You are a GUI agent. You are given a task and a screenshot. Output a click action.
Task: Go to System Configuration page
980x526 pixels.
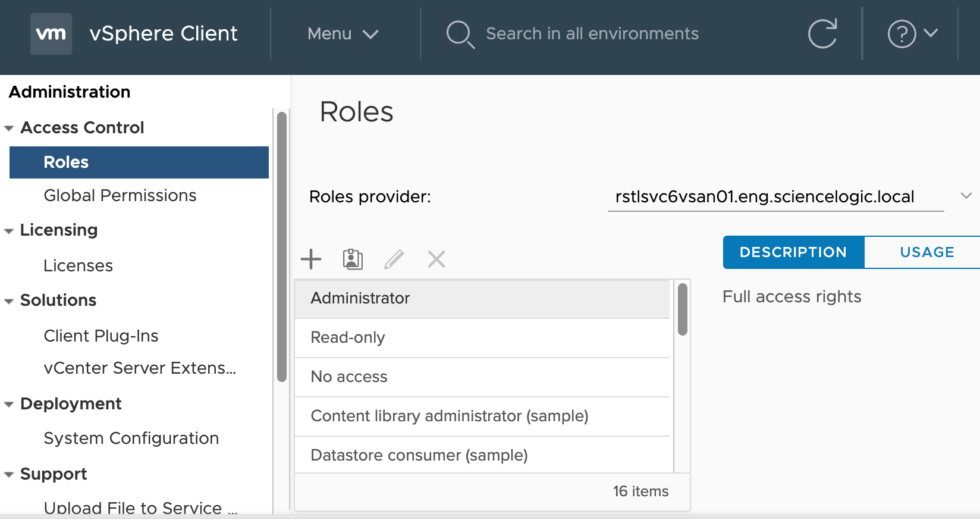(x=131, y=439)
